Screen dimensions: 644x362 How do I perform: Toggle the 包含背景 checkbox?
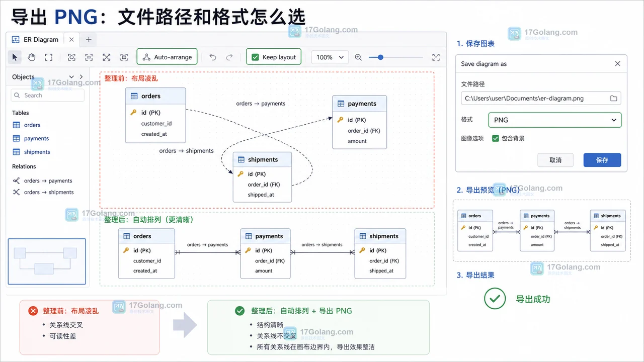tap(496, 138)
